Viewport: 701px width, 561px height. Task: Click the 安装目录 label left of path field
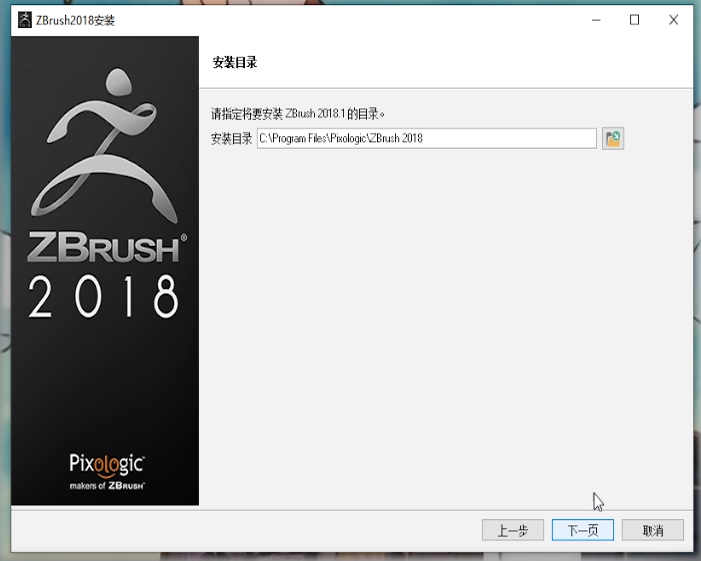(x=232, y=139)
